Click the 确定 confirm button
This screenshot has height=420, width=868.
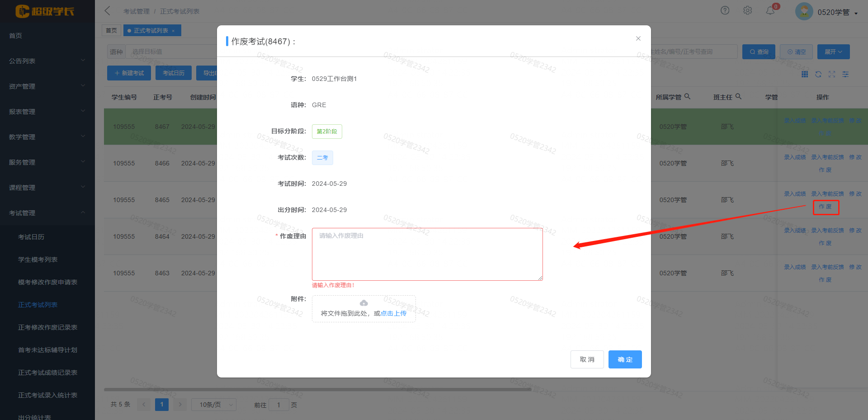(625, 359)
